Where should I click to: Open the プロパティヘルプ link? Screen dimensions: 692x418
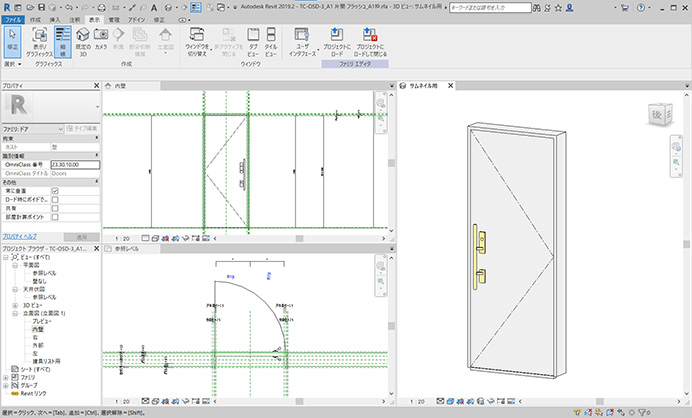[20, 237]
